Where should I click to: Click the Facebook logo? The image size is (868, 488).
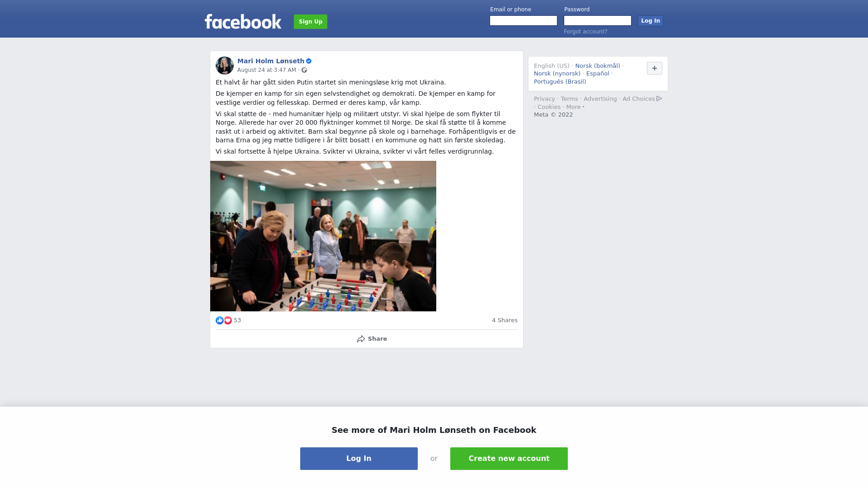[243, 22]
